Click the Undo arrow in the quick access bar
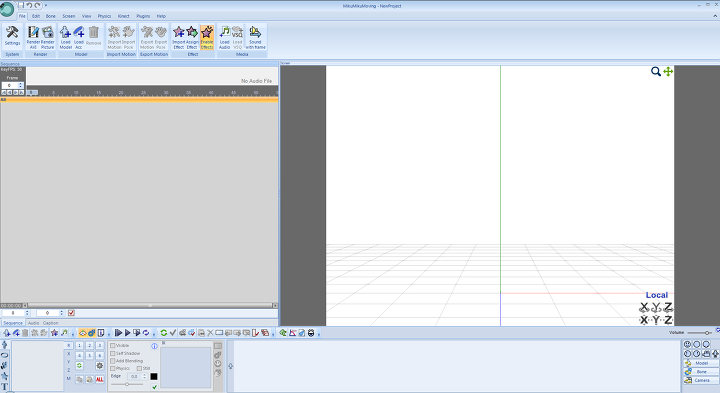 29,5
